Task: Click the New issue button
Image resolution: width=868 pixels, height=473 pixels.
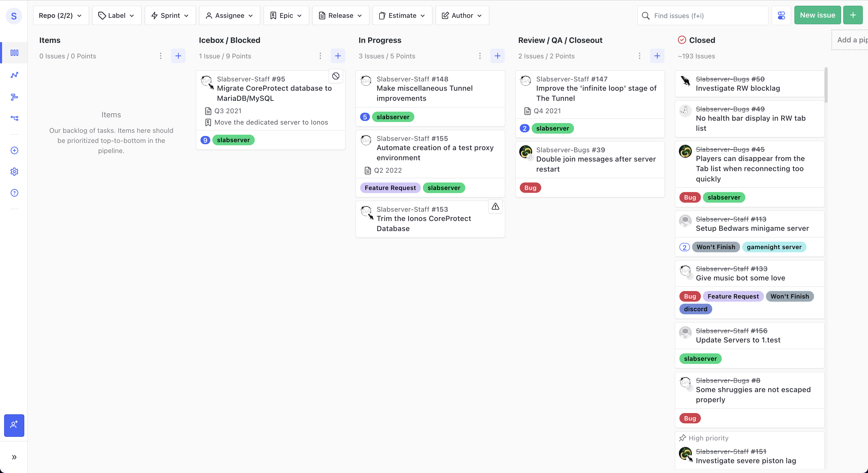Action: pos(817,15)
